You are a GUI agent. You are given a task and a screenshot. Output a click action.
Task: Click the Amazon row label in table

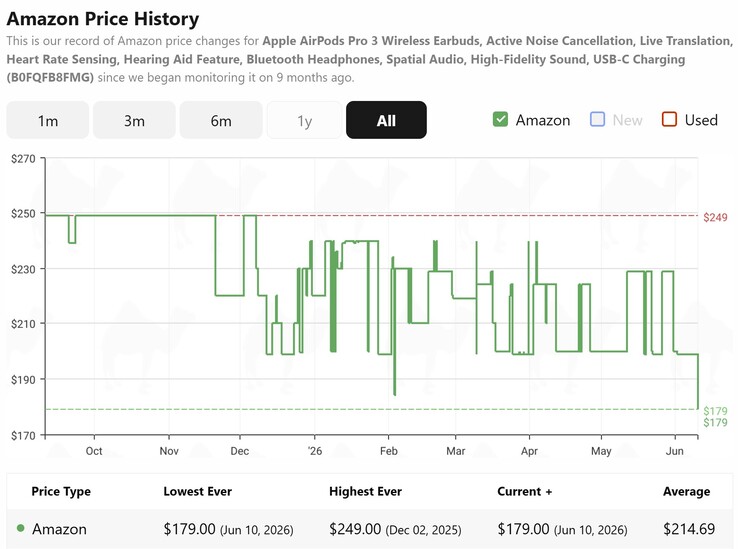tap(59, 529)
